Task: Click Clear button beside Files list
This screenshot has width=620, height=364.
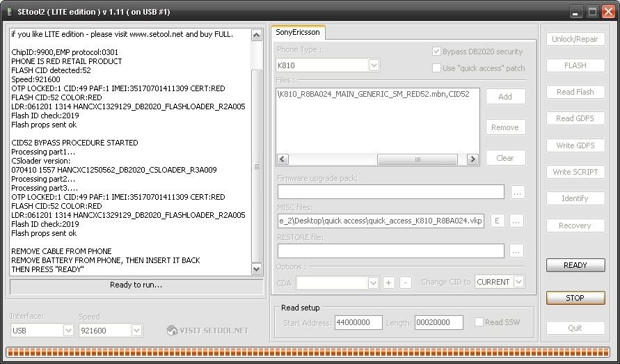Action: pyautogui.click(x=505, y=158)
